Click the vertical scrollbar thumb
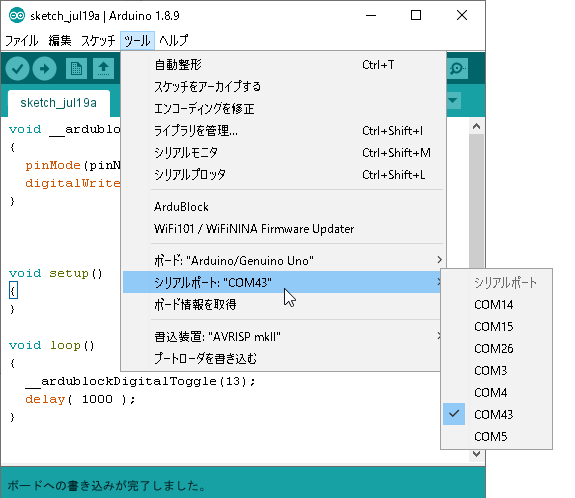This screenshot has height=498, width=575. (x=476, y=201)
